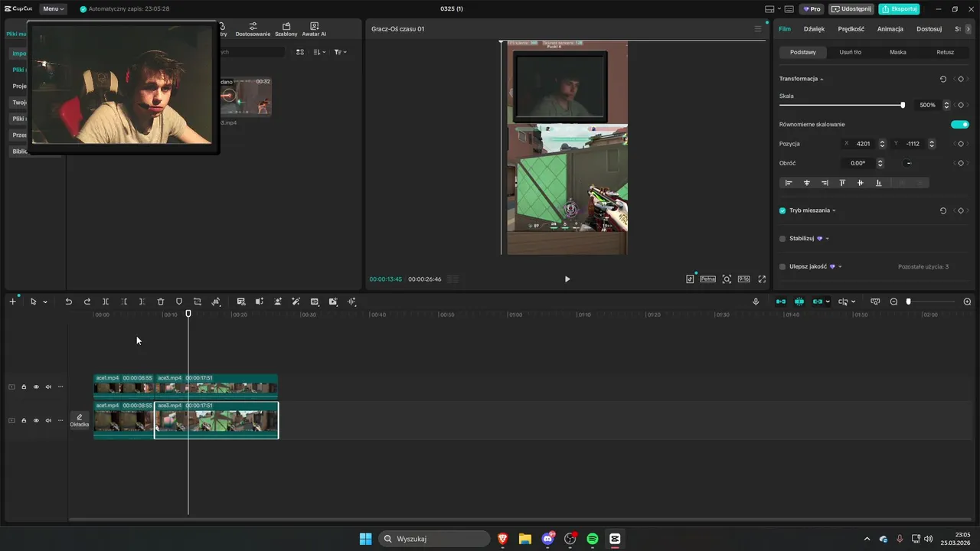Delete the selected clip with trash icon

(x=161, y=302)
